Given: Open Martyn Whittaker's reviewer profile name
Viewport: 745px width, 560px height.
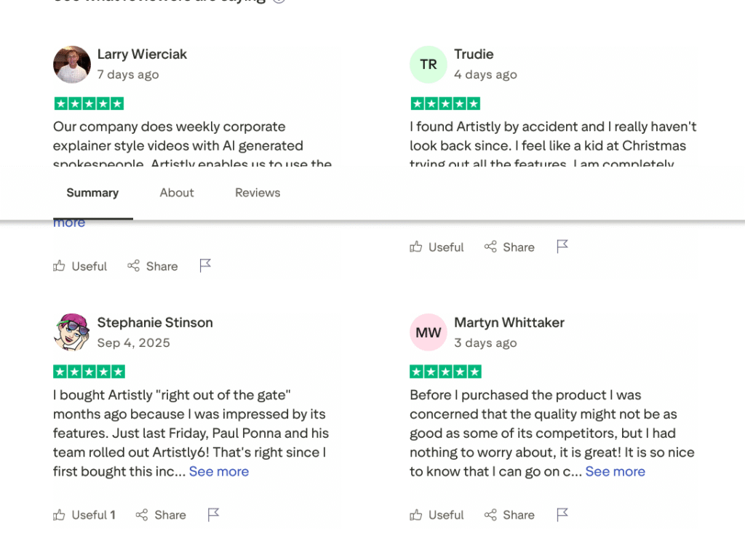Looking at the screenshot, I should click(x=509, y=322).
